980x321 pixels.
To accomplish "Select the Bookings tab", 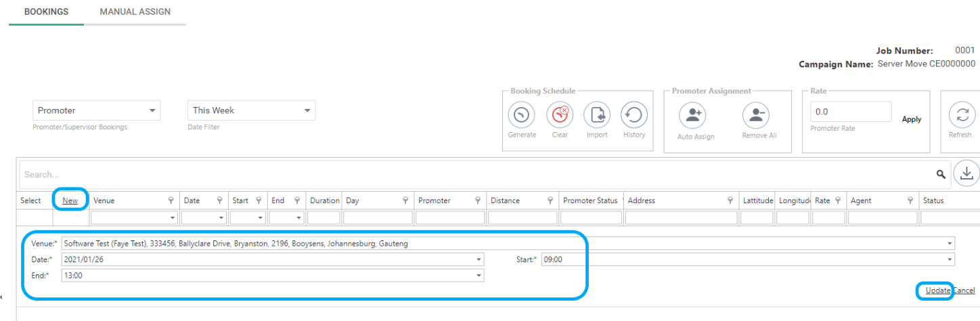I will coord(46,12).
